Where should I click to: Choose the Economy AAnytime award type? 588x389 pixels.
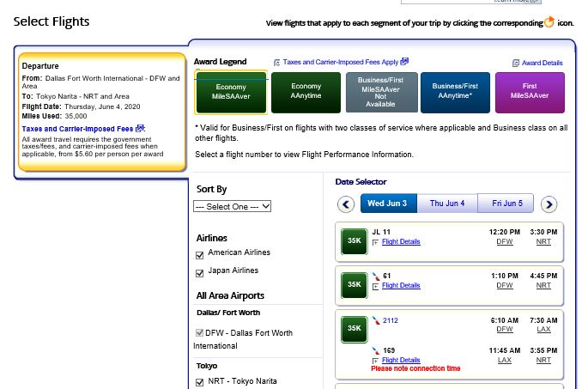(x=306, y=92)
